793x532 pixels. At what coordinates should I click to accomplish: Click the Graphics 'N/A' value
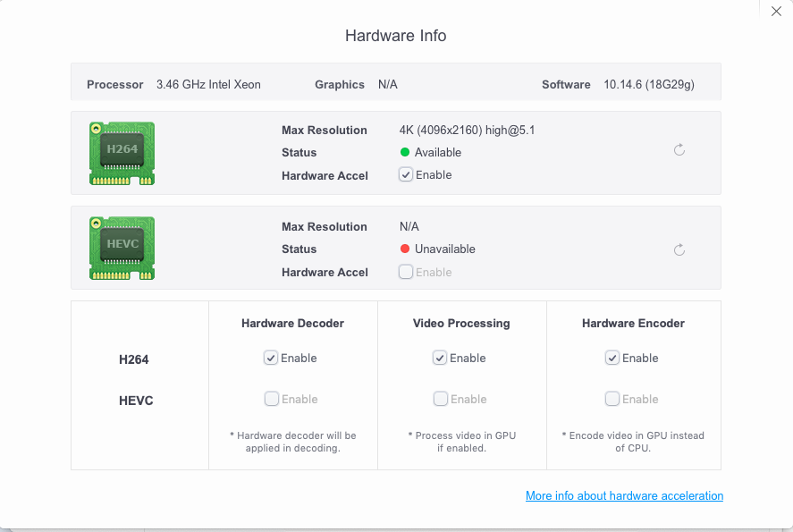[388, 84]
